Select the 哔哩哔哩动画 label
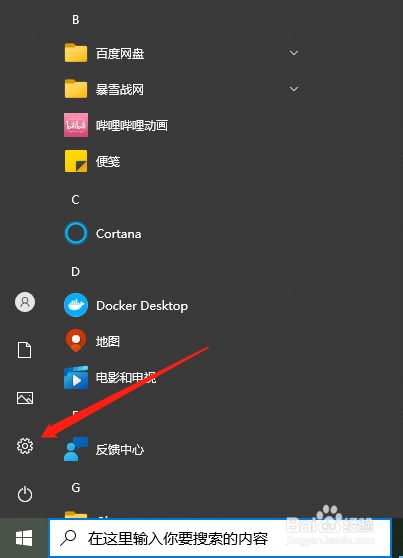The image size is (403, 558). coord(132,126)
